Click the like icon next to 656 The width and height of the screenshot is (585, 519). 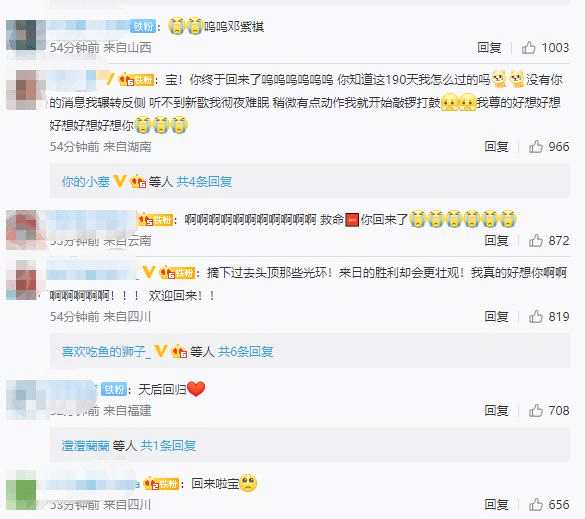[536, 504]
